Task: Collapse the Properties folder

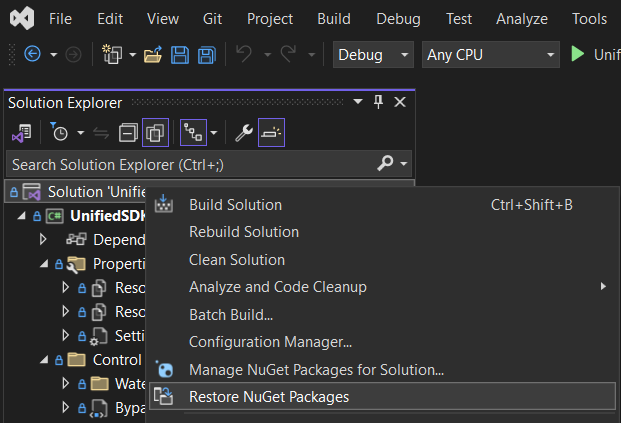Action: tap(44, 264)
